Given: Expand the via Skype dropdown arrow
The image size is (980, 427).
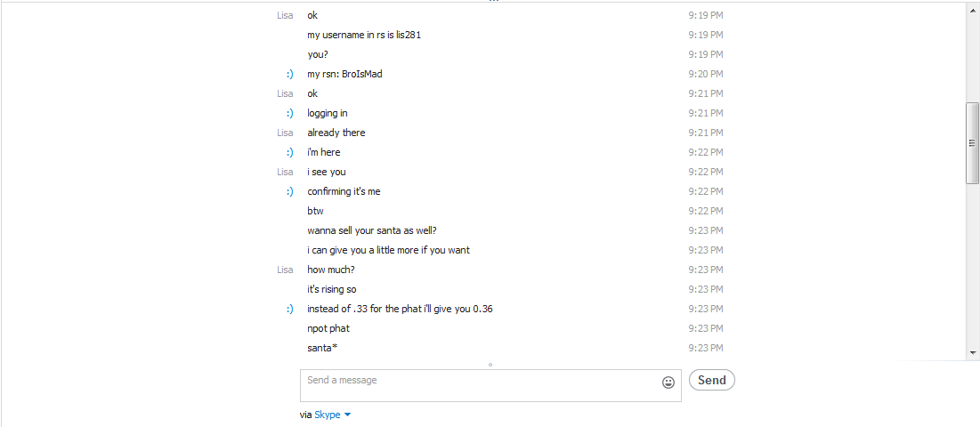Looking at the screenshot, I should (x=347, y=415).
